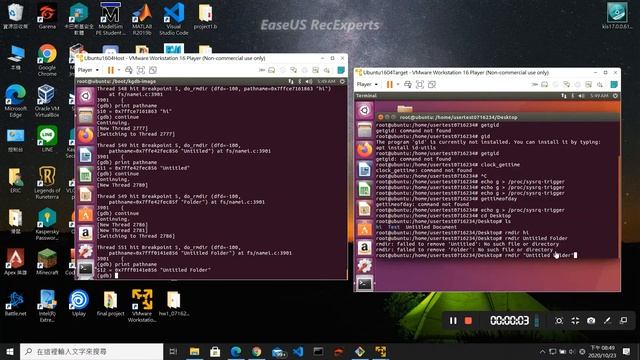640x360 pixels.
Task: Expand power options arrow in Ubuntu1604Host toolbar
Action: pyautogui.click(x=119, y=70)
